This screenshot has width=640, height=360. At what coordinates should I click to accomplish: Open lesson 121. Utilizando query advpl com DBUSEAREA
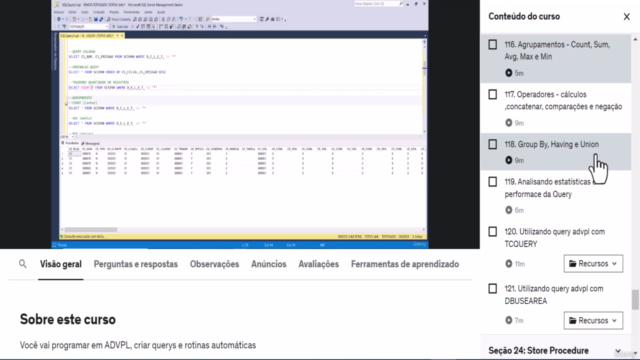[x=553, y=295]
